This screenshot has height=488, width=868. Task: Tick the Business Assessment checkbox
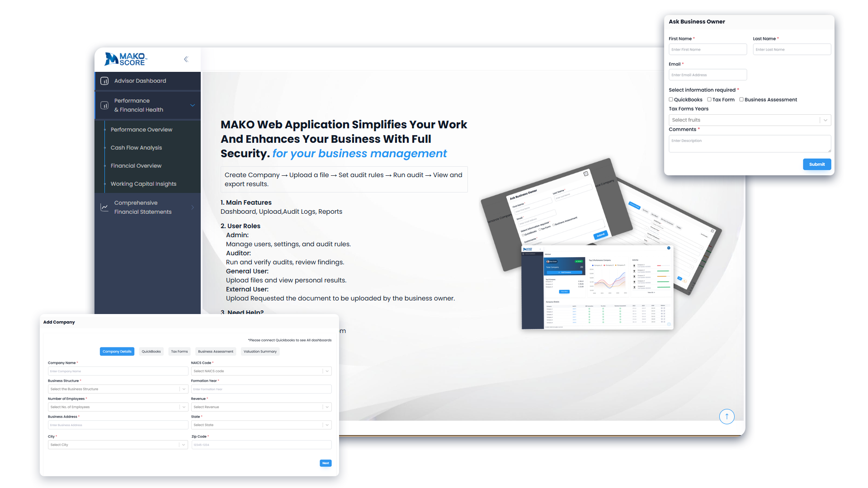(741, 99)
